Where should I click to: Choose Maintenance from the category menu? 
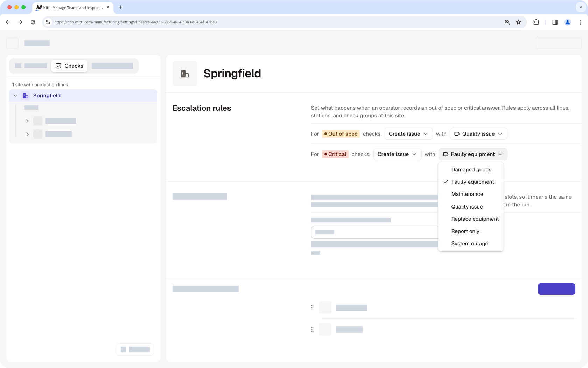[471, 194]
